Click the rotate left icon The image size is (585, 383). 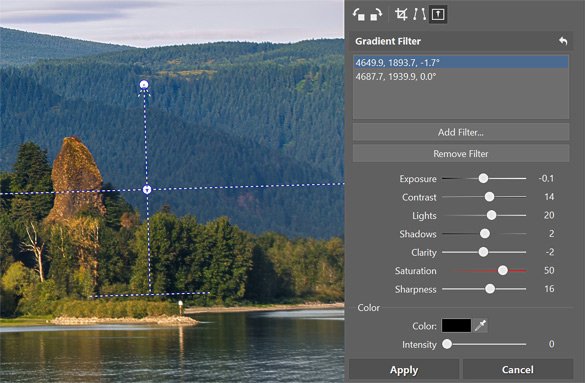click(359, 15)
